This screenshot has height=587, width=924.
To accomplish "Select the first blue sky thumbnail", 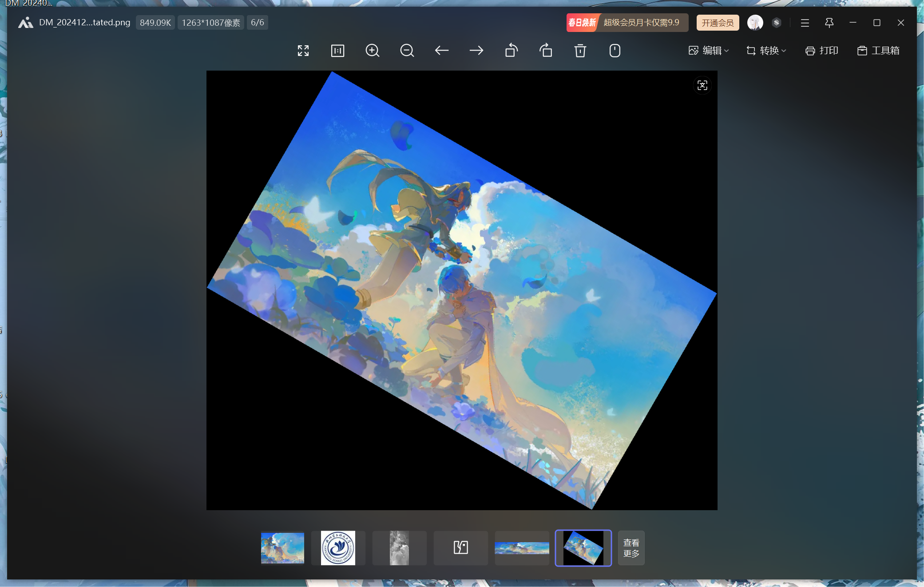I will pyautogui.click(x=282, y=548).
